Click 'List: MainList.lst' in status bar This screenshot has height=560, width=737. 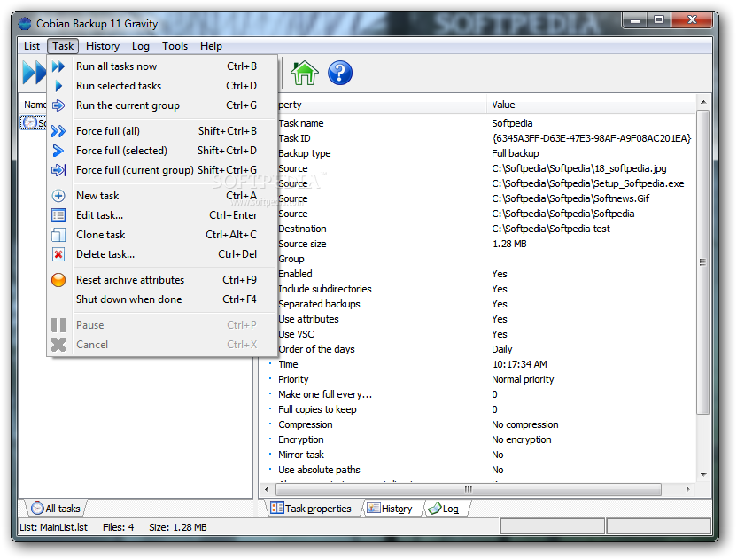point(53,527)
